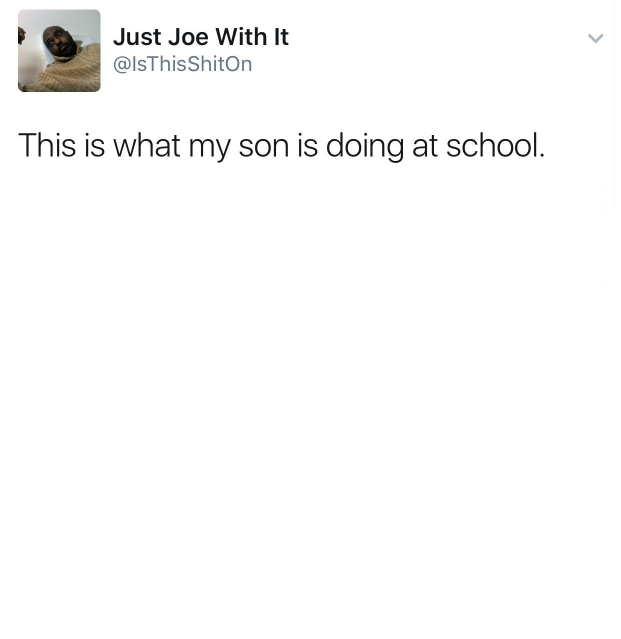The height and width of the screenshot is (639, 621).
Task: Click the word "This" starting the tweet
Action: tap(47, 145)
